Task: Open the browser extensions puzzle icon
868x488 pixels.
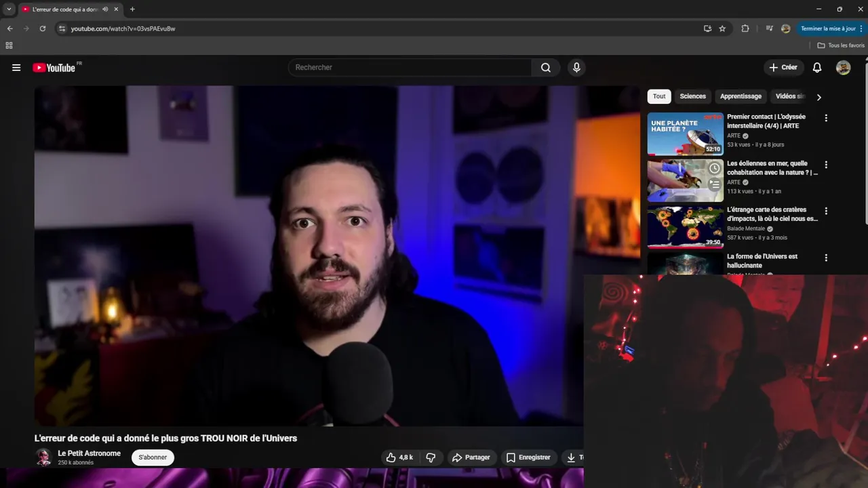Action: coord(745,28)
